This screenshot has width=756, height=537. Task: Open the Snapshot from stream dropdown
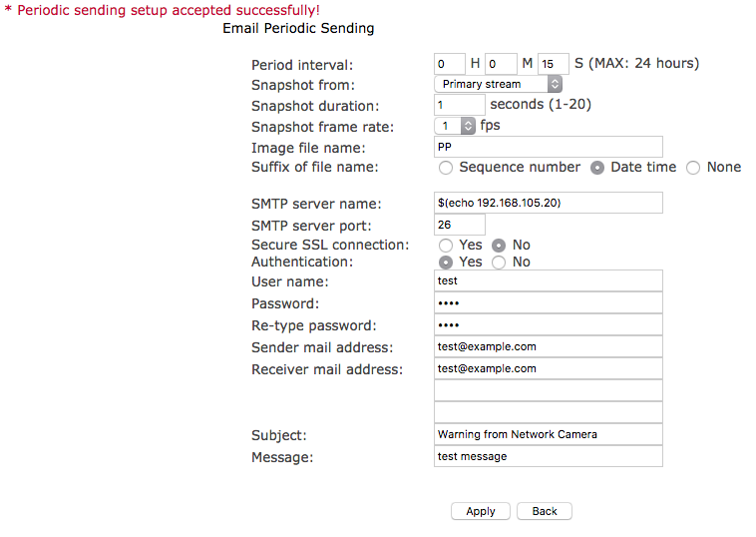coord(499,85)
